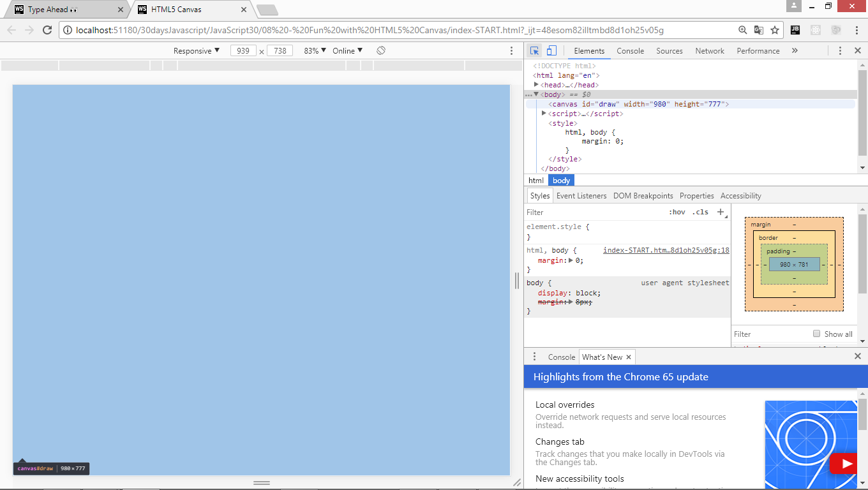
Task: Open the Online network throttling dropdown
Action: 347,50
